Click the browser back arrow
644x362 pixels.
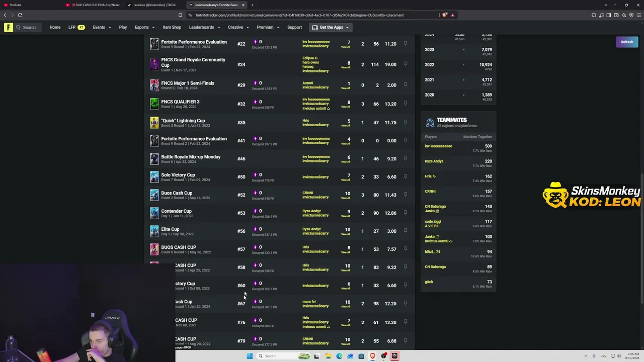click(x=6, y=15)
